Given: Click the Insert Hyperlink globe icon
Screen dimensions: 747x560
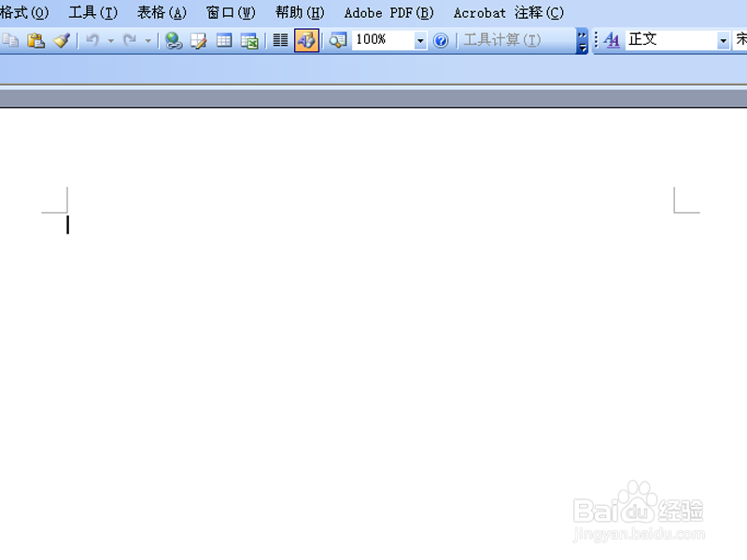Looking at the screenshot, I should click(x=174, y=40).
